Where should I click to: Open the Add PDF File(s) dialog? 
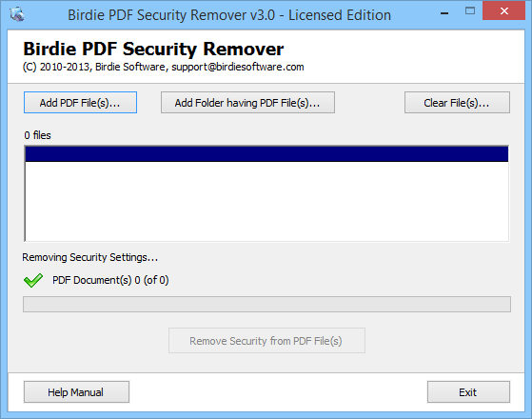(x=80, y=103)
